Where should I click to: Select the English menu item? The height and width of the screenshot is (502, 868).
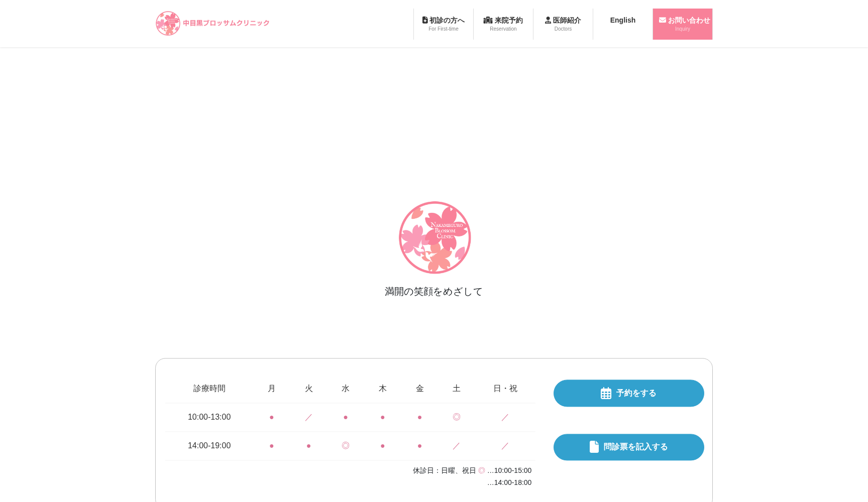coord(622,20)
